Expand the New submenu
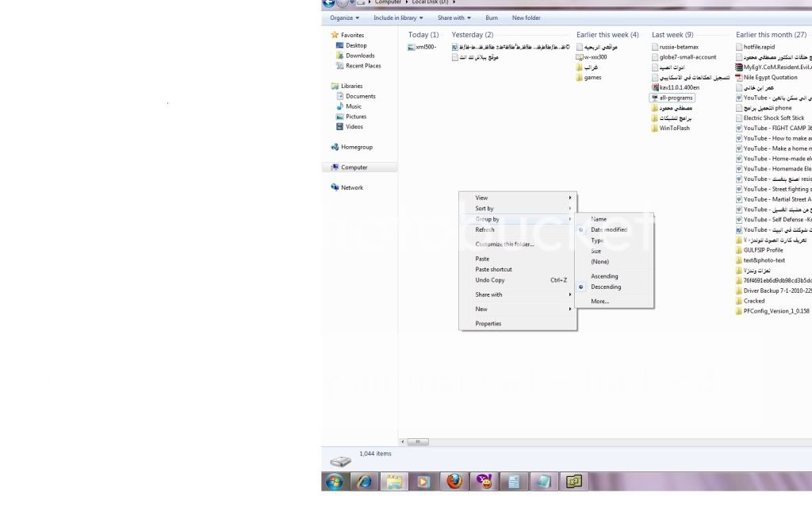The height and width of the screenshot is (508, 812). 518,309
